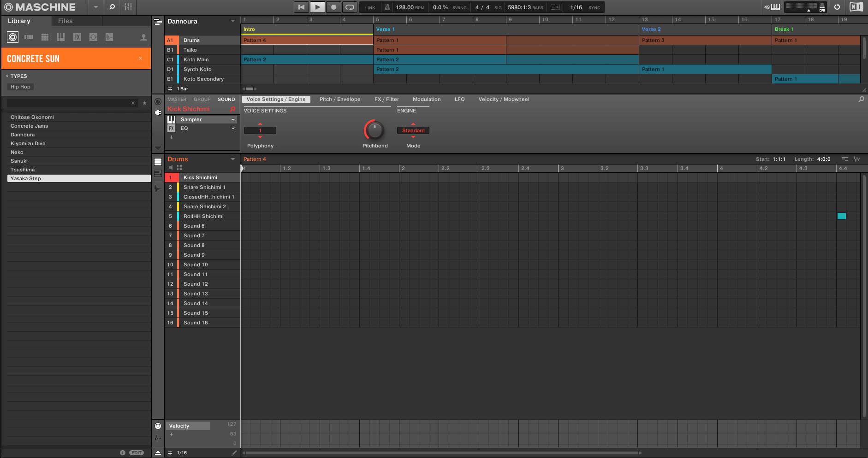The image size is (868, 458).
Task: Click the LINK button
Action: click(370, 7)
